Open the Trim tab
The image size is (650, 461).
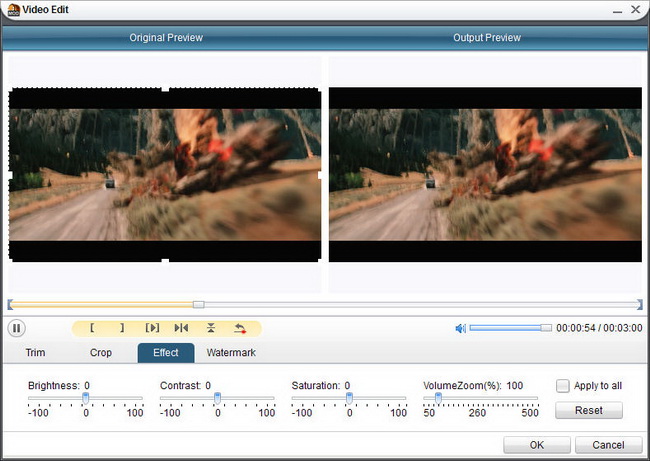(36, 352)
